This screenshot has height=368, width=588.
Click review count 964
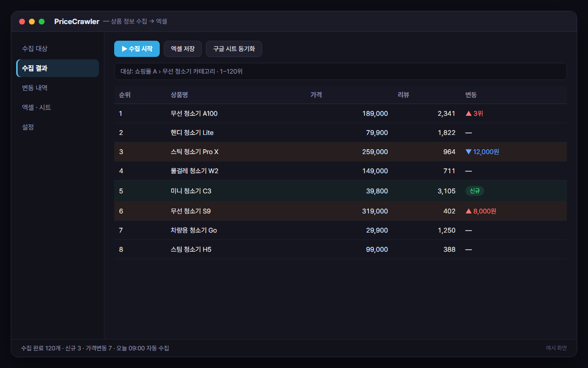click(x=449, y=152)
